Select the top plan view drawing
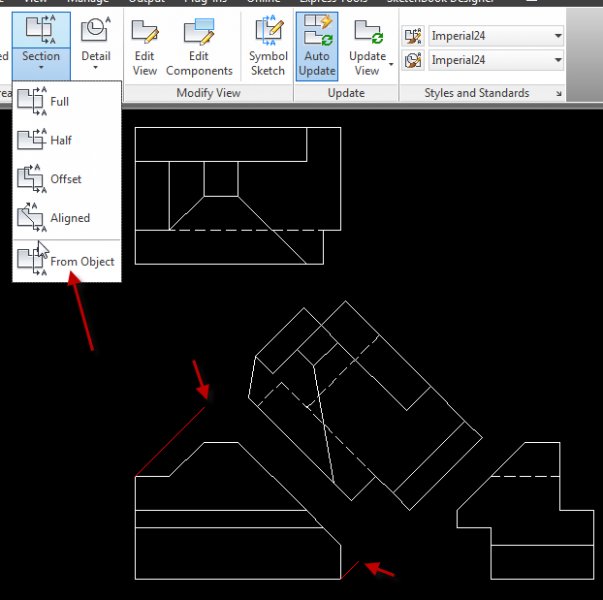603x600 pixels. (x=238, y=195)
